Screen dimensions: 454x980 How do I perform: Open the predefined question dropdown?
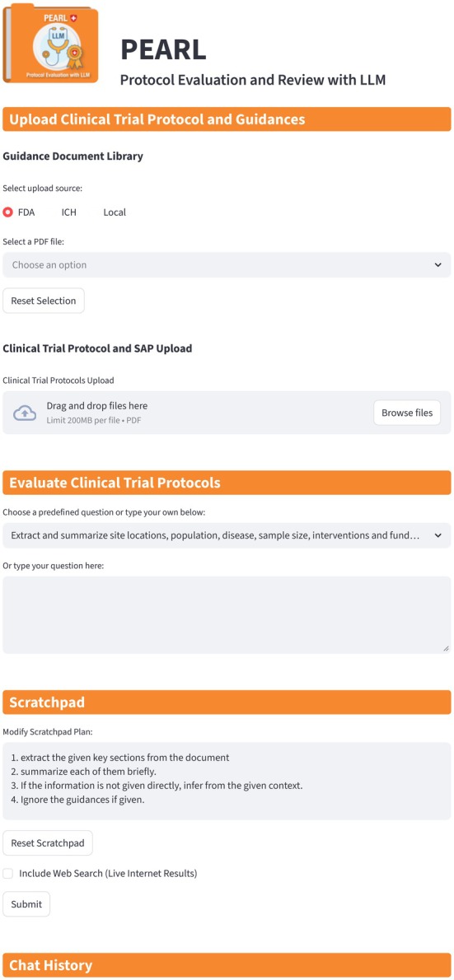227,535
